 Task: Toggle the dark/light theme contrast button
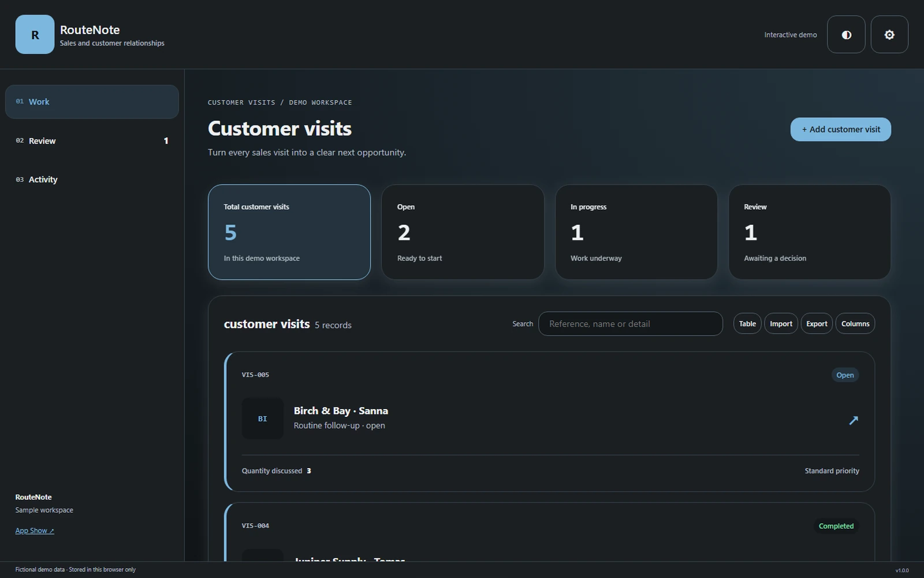pyautogui.click(x=846, y=35)
